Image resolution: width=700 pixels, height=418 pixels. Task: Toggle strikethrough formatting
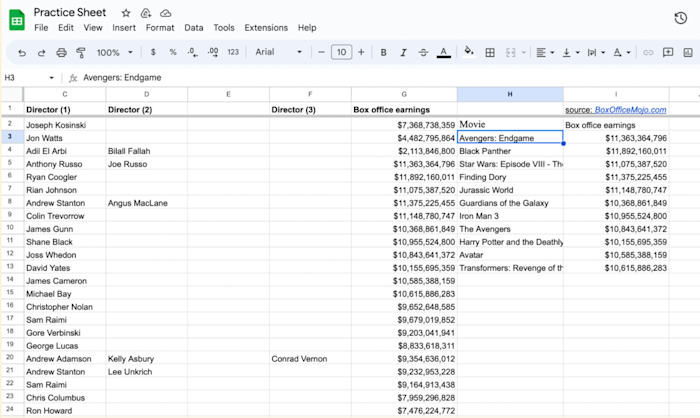(x=423, y=53)
